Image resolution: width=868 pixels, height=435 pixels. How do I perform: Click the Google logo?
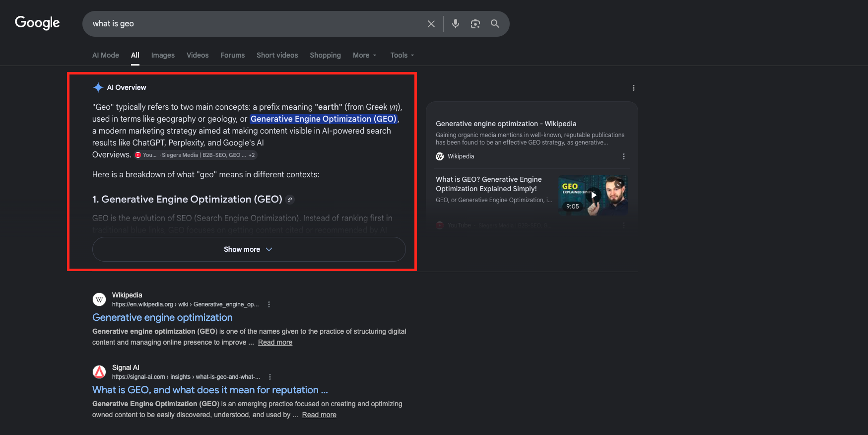coord(37,23)
